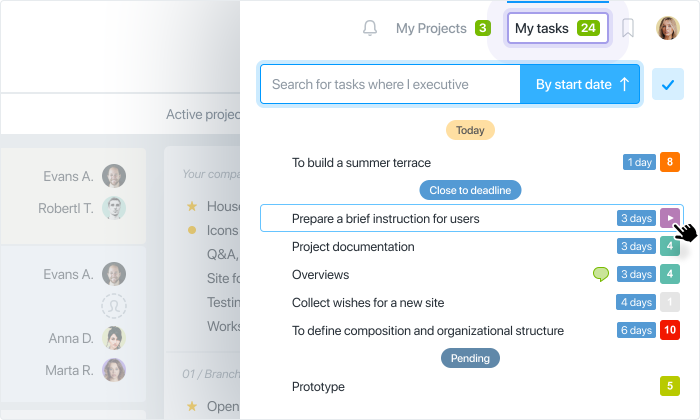
Task: Focus the Search for tasks input field
Action: [x=391, y=84]
